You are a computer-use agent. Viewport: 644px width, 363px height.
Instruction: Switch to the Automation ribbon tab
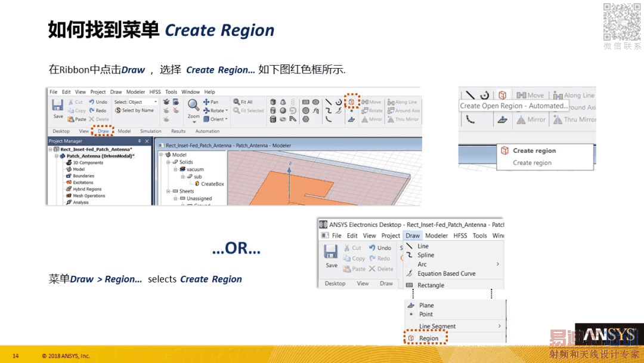[208, 131]
